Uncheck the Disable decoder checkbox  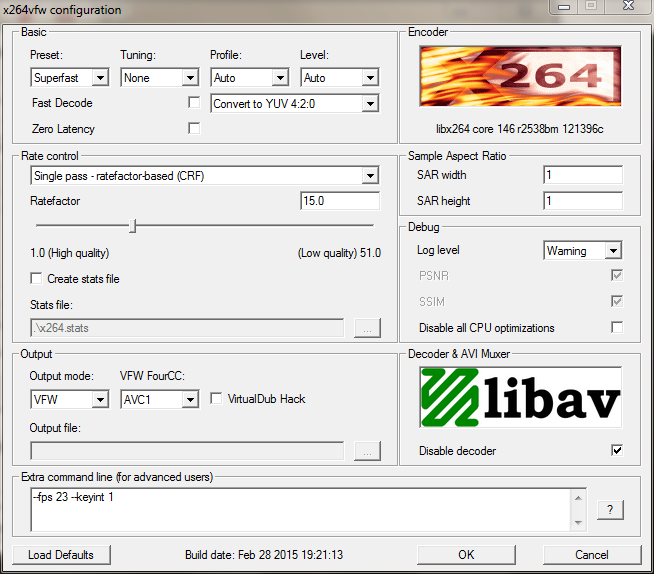point(617,450)
